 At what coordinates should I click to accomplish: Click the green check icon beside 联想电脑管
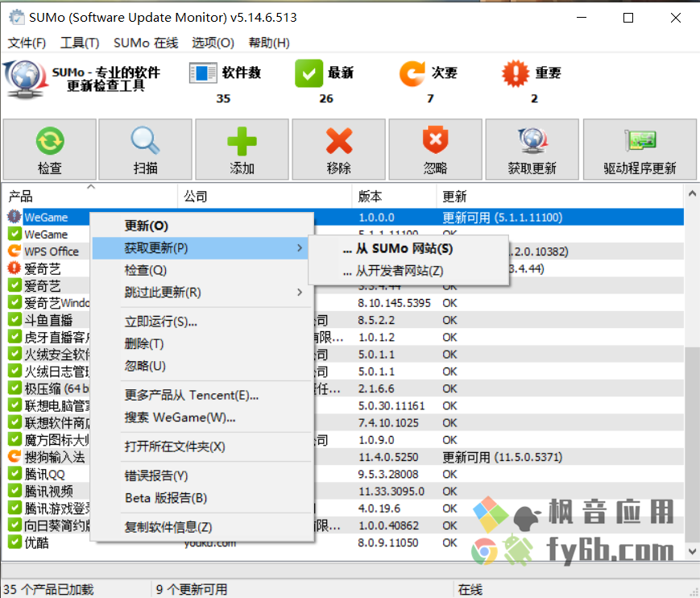coord(14,405)
